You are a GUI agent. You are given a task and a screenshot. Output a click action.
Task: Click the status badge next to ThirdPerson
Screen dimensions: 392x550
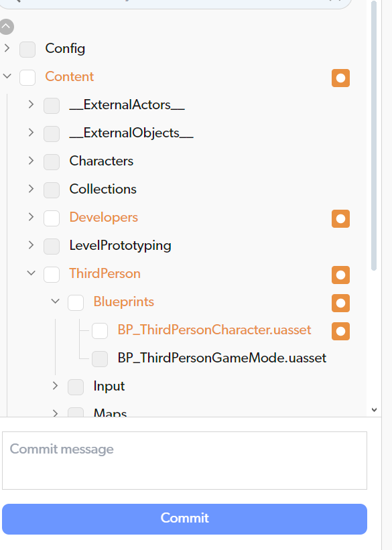coord(340,275)
